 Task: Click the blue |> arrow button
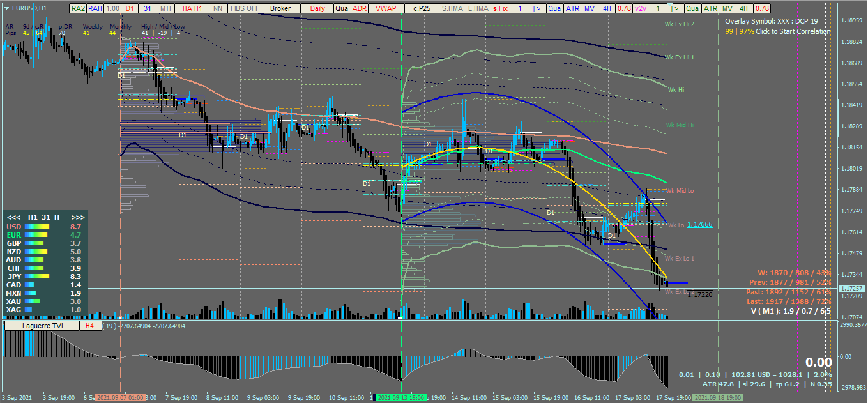(x=538, y=8)
